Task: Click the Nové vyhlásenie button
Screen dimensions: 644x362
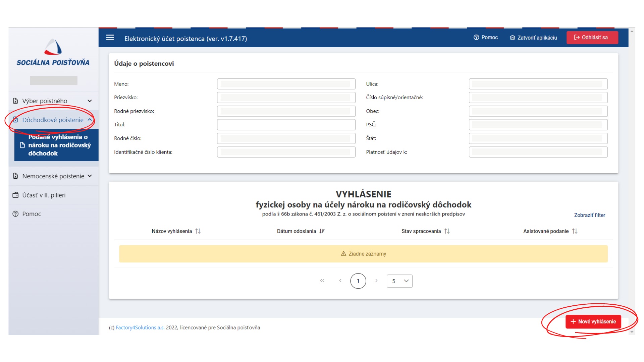Action: point(593,322)
